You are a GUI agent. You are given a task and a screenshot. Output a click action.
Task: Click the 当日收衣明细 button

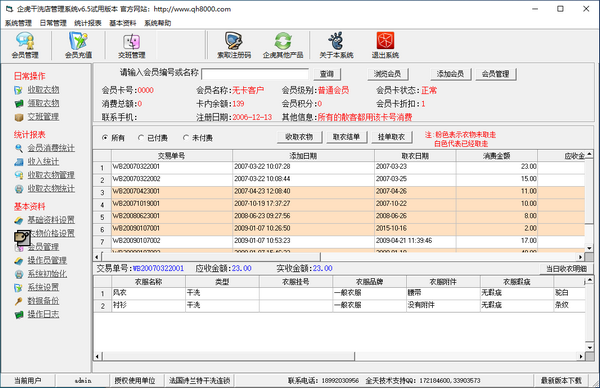pyautogui.click(x=566, y=269)
